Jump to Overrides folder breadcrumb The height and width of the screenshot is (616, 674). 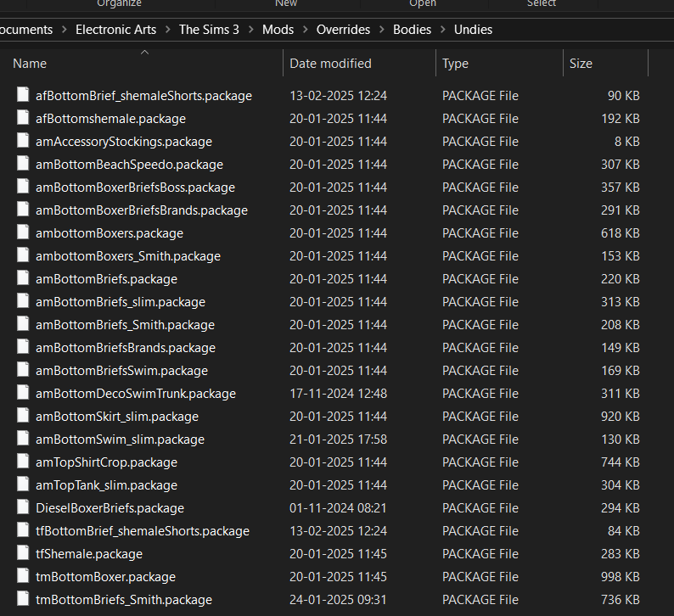click(343, 30)
